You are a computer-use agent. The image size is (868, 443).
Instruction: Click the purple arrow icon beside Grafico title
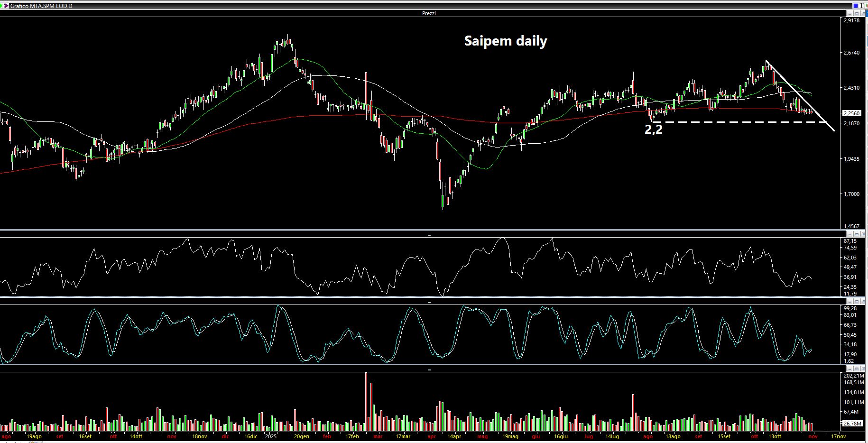(5, 6)
